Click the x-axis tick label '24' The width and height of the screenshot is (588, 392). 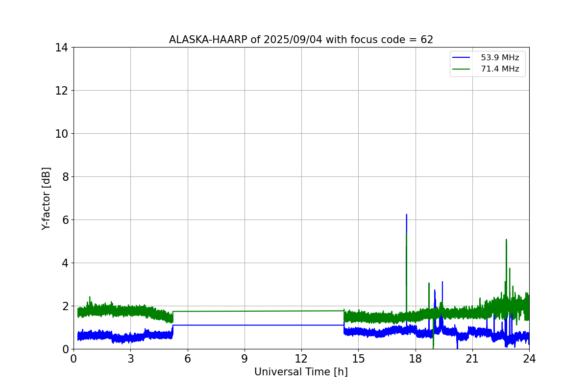click(x=529, y=359)
